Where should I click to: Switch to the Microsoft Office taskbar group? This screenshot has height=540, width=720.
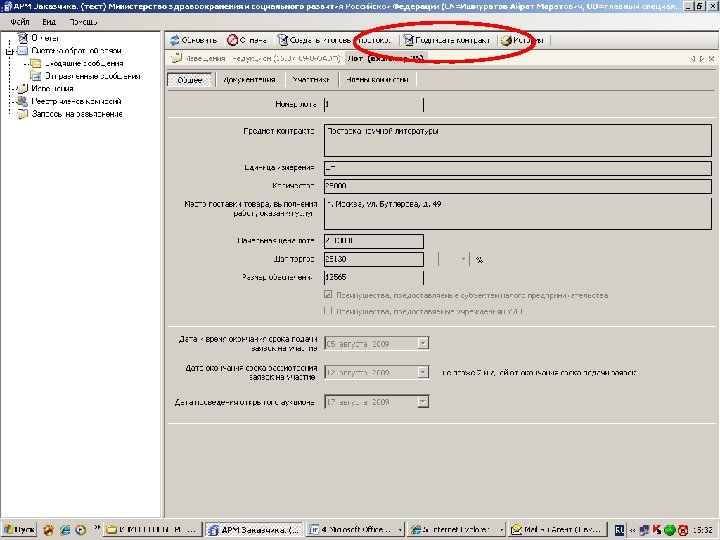pos(355,530)
